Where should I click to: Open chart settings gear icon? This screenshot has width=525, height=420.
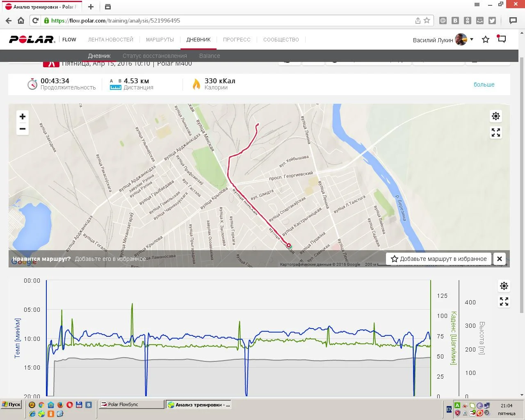tap(504, 286)
